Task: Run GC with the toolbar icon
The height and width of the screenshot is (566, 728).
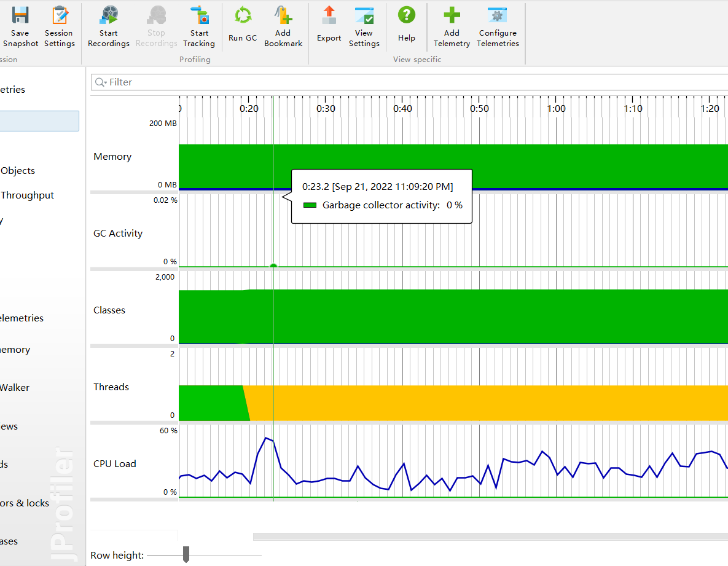Action: click(243, 16)
